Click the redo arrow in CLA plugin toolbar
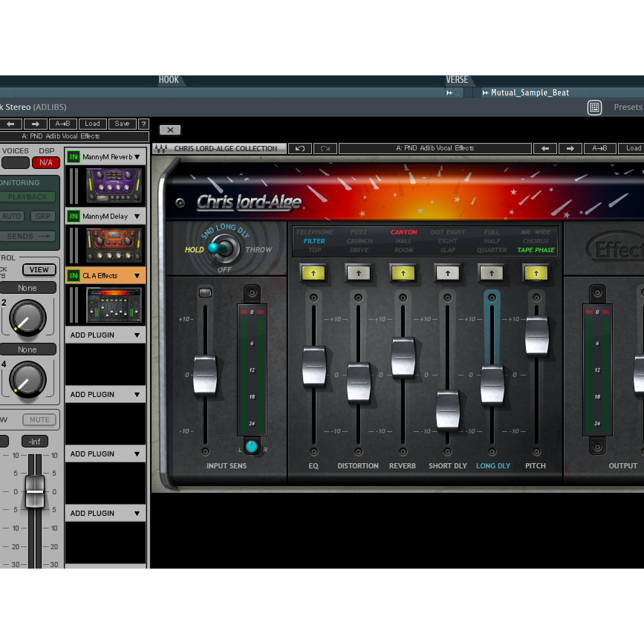The width and height of the screenshot is (644, 644). 325,149
